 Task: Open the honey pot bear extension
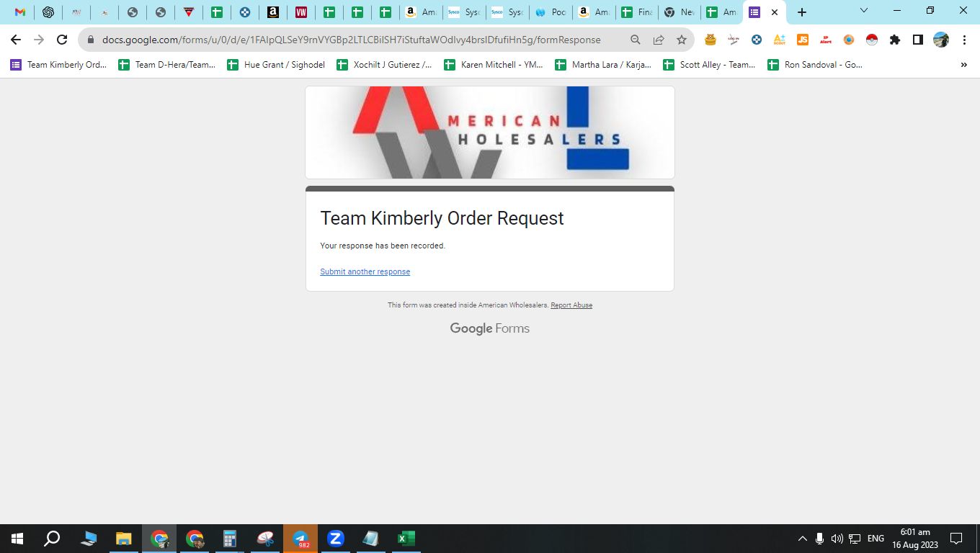point(710,40)
